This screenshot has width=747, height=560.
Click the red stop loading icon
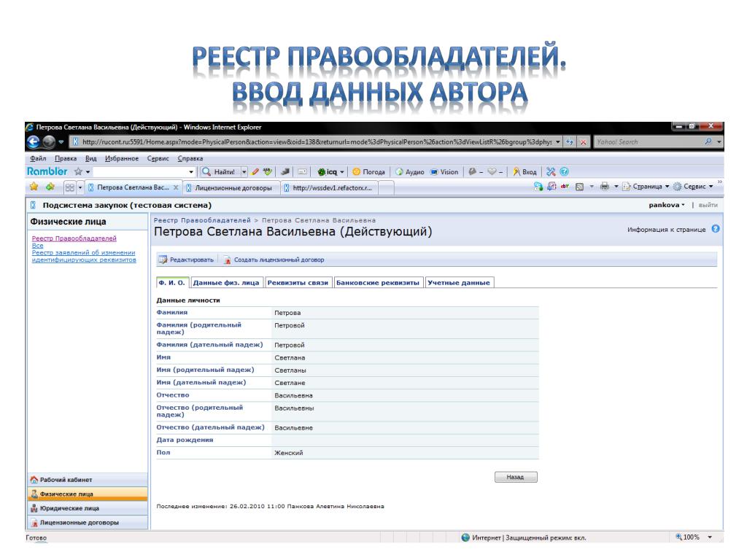583,142
